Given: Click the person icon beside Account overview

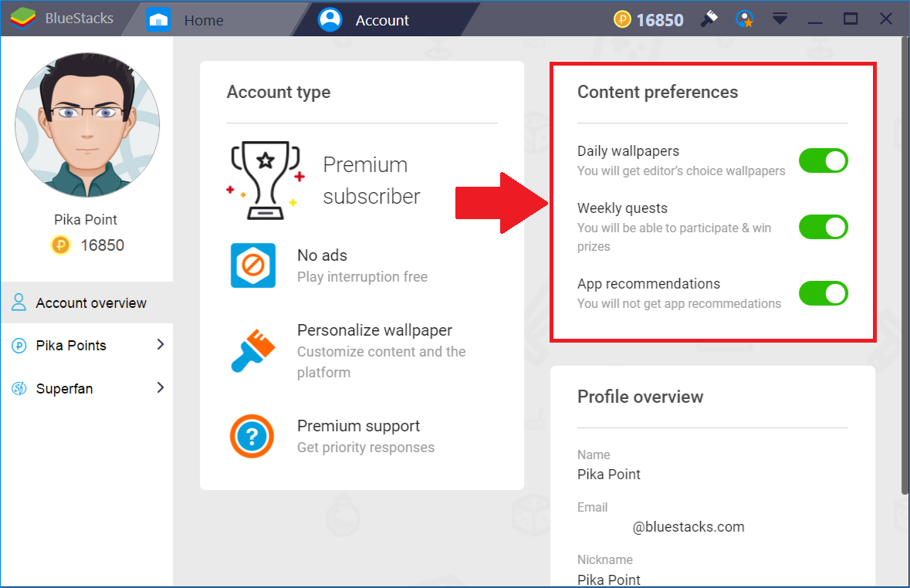Looking at the screenshot, I should tap(19, 302).
